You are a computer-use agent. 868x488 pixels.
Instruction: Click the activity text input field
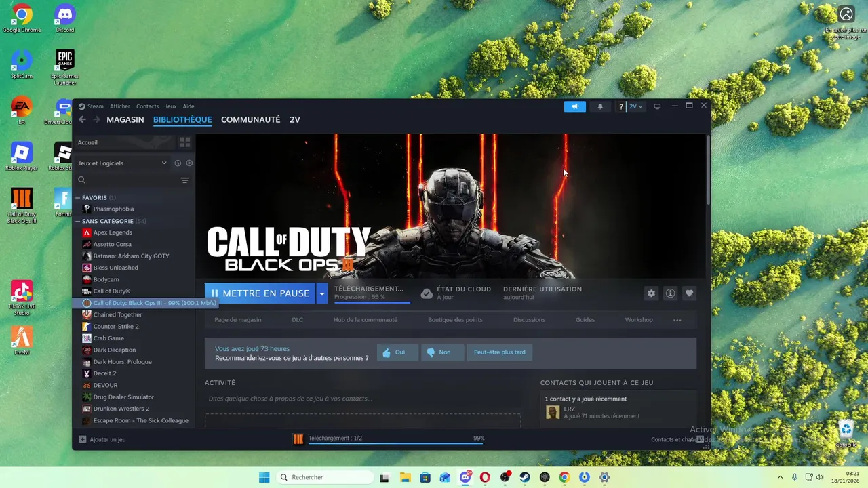click(363, 399)
